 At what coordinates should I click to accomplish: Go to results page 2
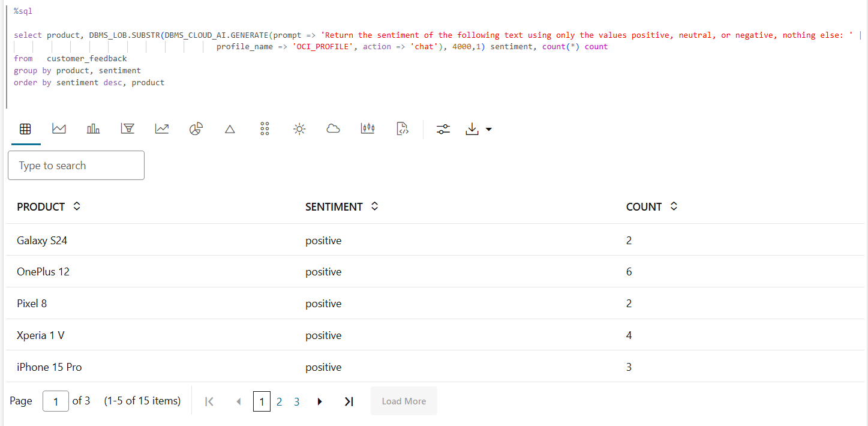point(279,401)
